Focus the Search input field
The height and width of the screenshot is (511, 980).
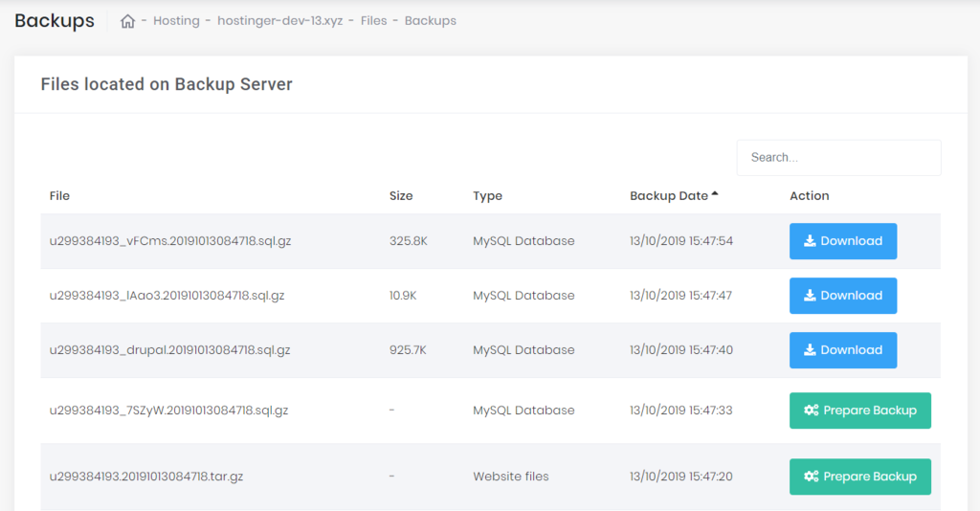[838, 158]
